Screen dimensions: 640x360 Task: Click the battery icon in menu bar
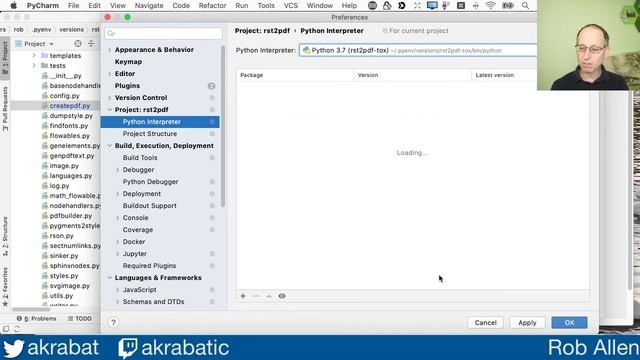pyautogui.click(x=508, y=6)
